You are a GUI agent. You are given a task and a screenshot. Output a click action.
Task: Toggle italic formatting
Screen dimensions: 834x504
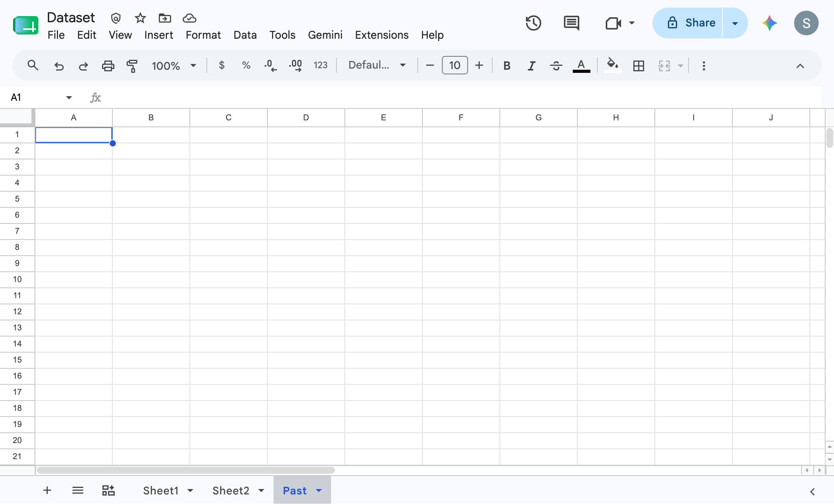(531, 66)
